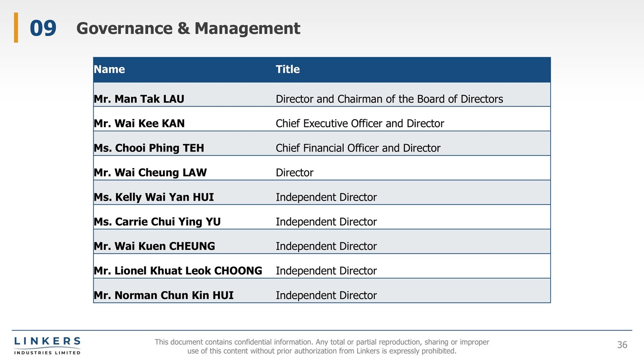The width and height of the screenshot is (644, 364).
Task: Click Director and Chairman of the Board title
Action: pyautogui.click(x=389, y=99)
